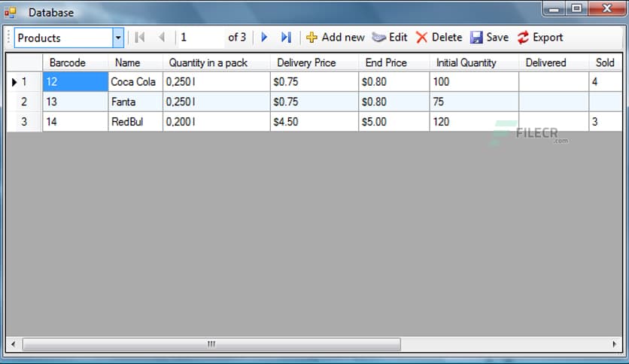Select row 1 via its row header
Screen dimensions: 629x364
point(25,82)
